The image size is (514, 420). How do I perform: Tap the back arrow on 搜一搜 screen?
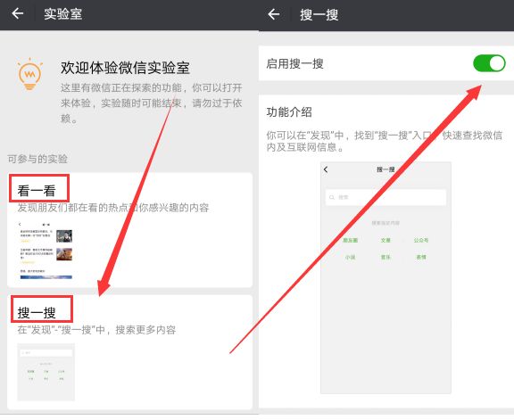(x=274, y=14)
